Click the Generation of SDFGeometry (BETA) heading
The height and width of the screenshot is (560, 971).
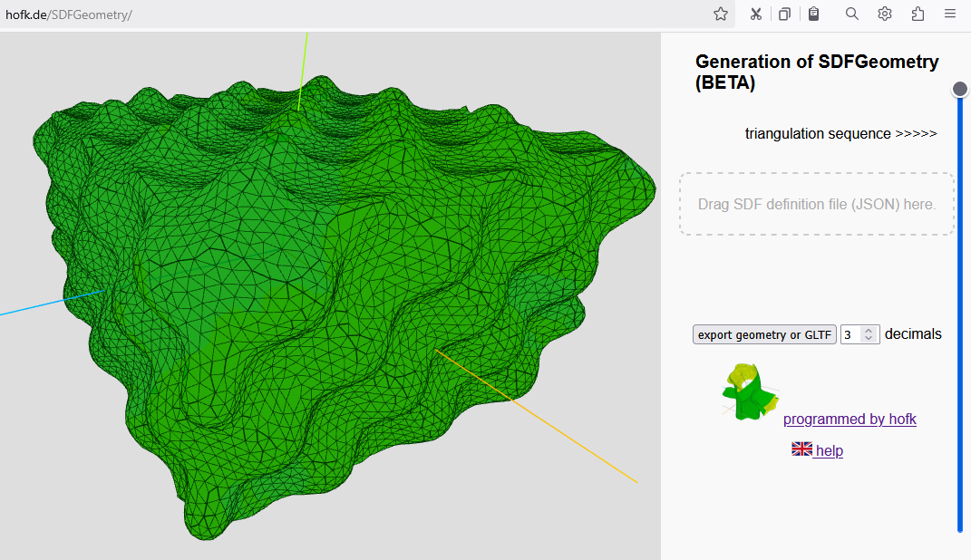[x=817, y=72]
